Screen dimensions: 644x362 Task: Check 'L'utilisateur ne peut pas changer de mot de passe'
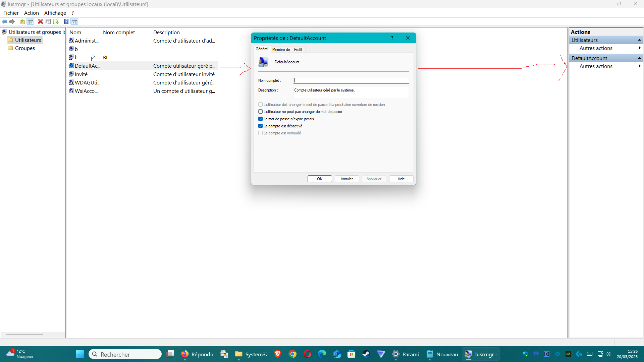tap(260, 112)
